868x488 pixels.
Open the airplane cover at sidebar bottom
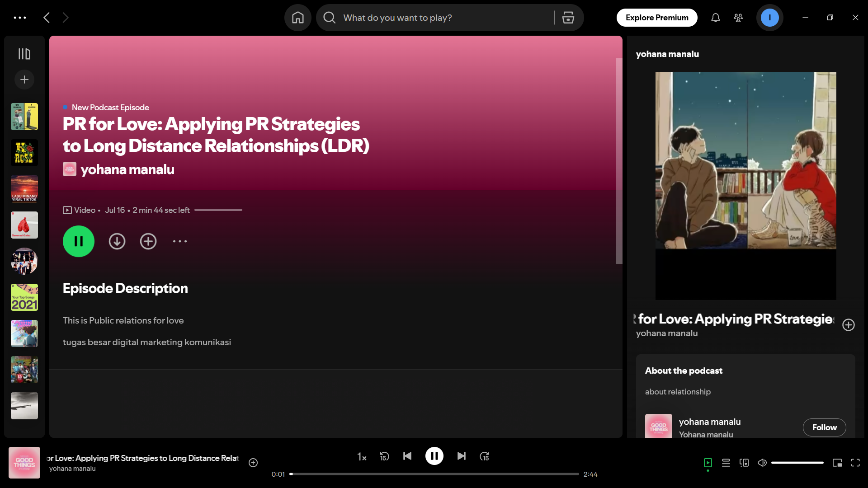(24, 406)
